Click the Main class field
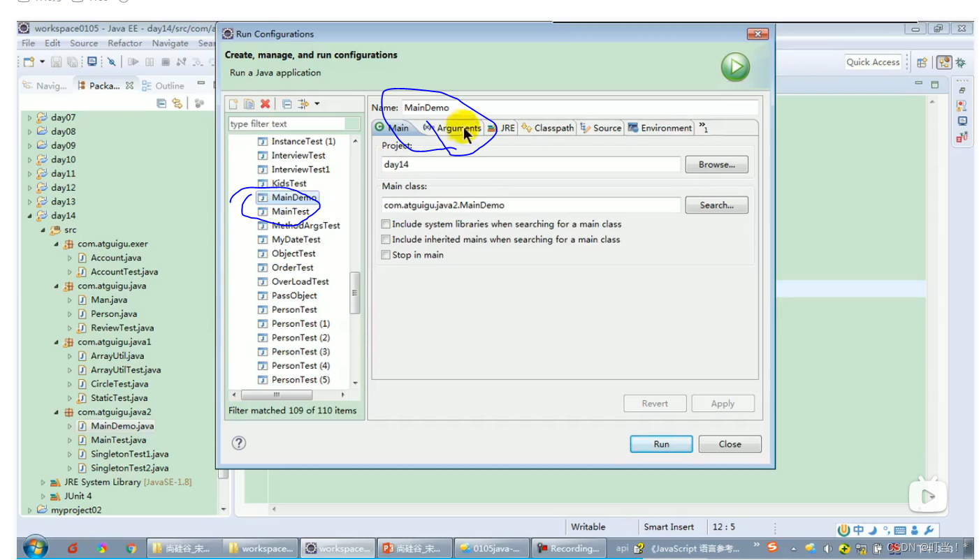The height and width of the screenshot is (560, 979). click(x=531, y=205)
